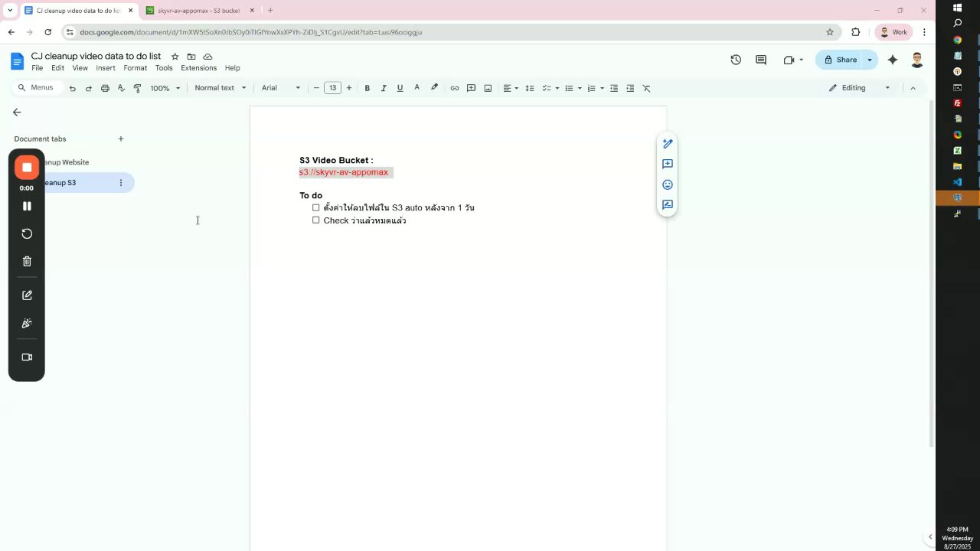Screen dimensions: 980x551
Task: Open options for the Cleanup S3 tab
Action: [120, 183]
